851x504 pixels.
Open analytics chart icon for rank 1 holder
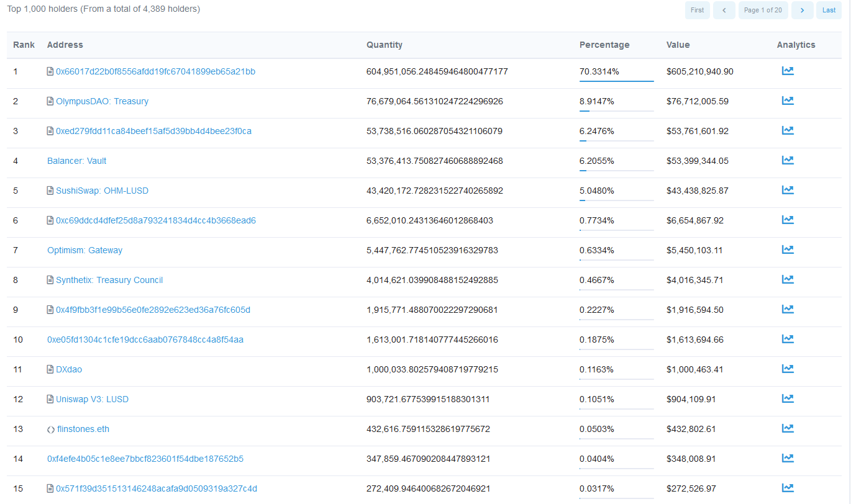click(x=788, y=71)
